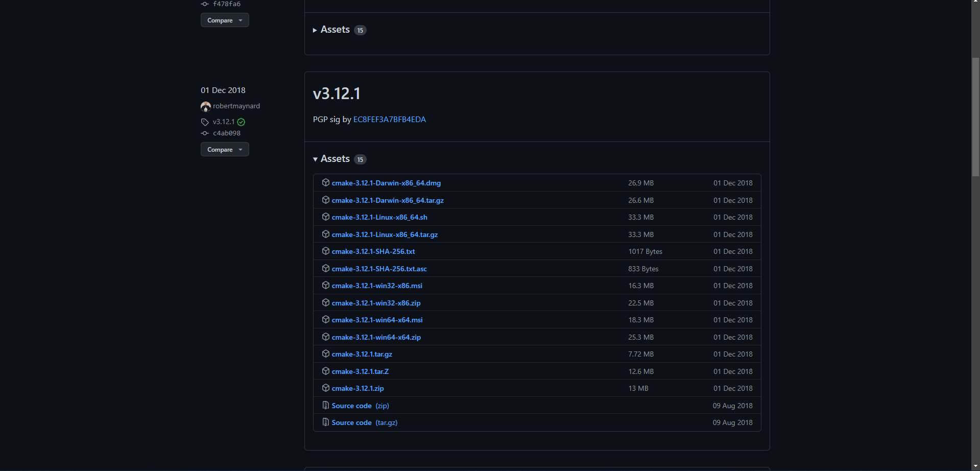Click file-zip icon beside Source code (zip)
980x471 pixels.
(325, 405)
